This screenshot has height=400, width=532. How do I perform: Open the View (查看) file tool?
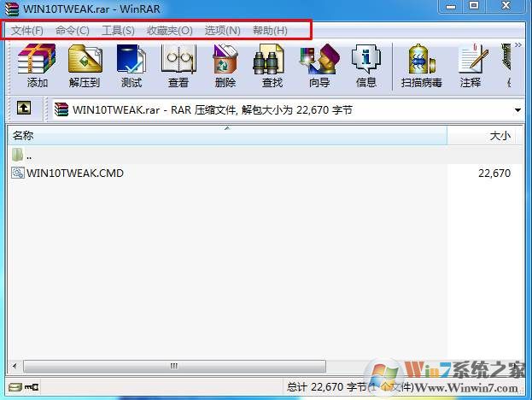pos(178,66)
